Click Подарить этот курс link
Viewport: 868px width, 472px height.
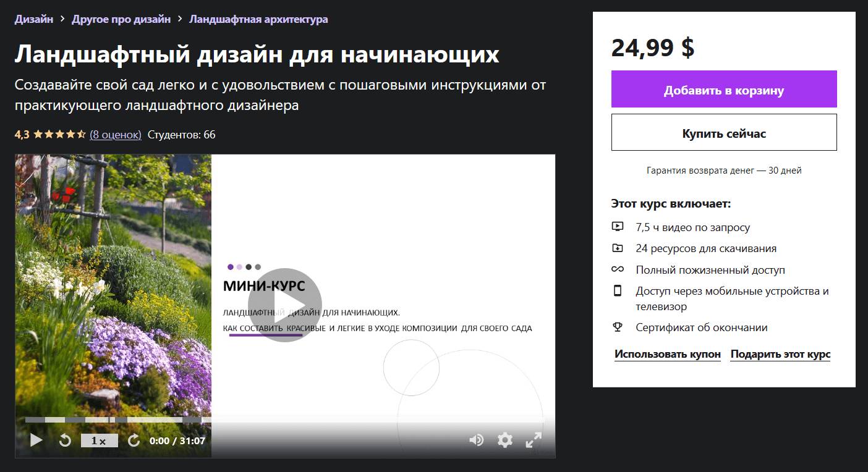tap(780, 354)
